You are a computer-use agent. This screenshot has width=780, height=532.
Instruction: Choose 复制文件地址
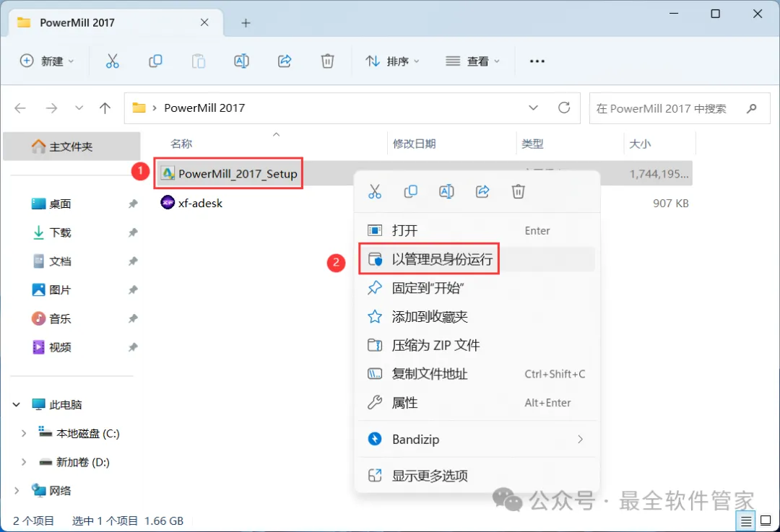(x=477, y=374)
